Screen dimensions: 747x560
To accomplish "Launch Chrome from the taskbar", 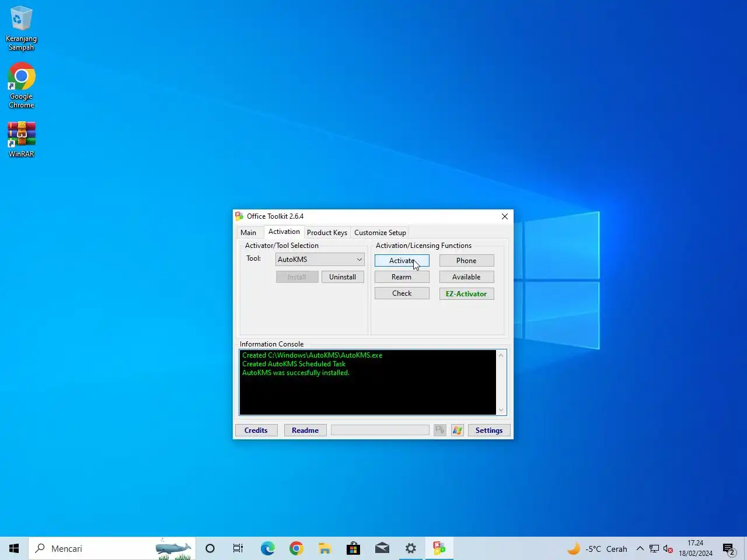I will [296, 548].
